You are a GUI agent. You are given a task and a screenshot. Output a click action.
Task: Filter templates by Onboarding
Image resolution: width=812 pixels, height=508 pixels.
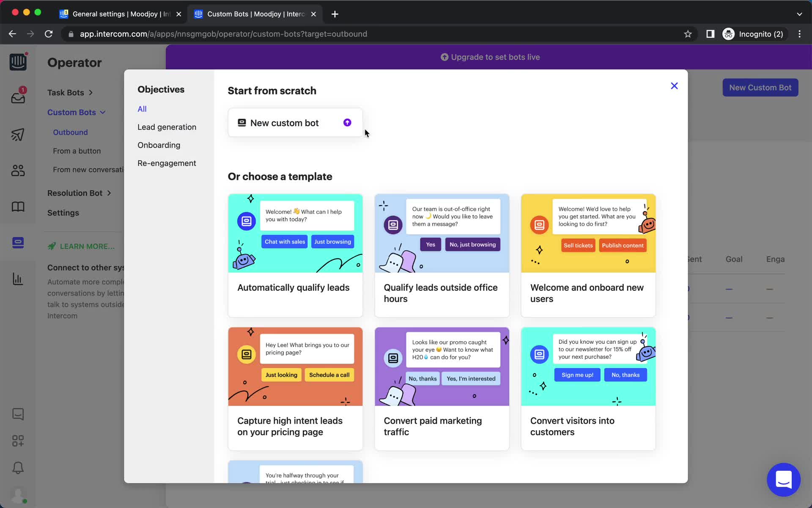pyautogui.click(x=159, y=145)
